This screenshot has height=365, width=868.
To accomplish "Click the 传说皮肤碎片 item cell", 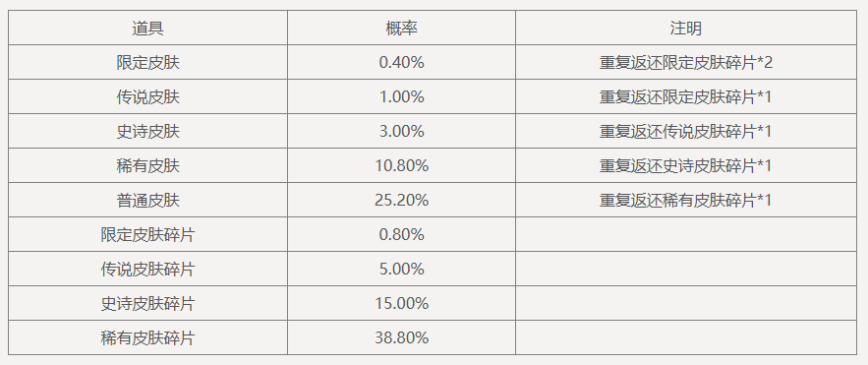I will click(x=147, y=269).
